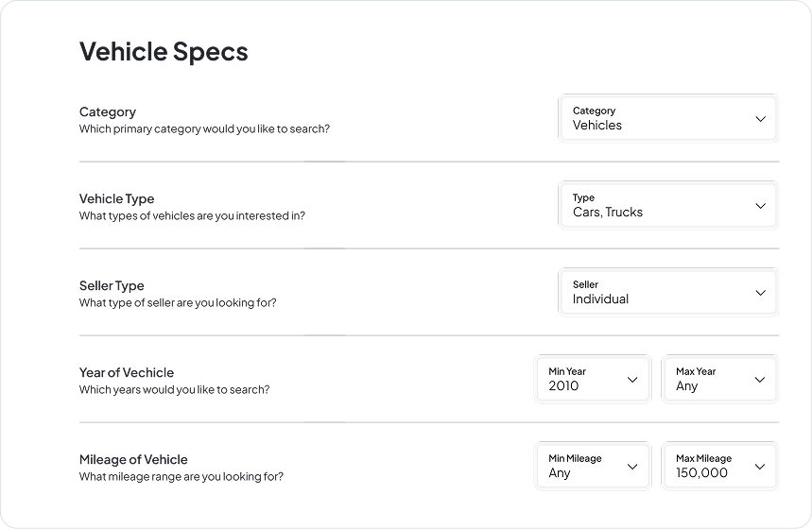Click the Min Year chevron arrow
Screen dimensions: 812x529
(632, 380)
